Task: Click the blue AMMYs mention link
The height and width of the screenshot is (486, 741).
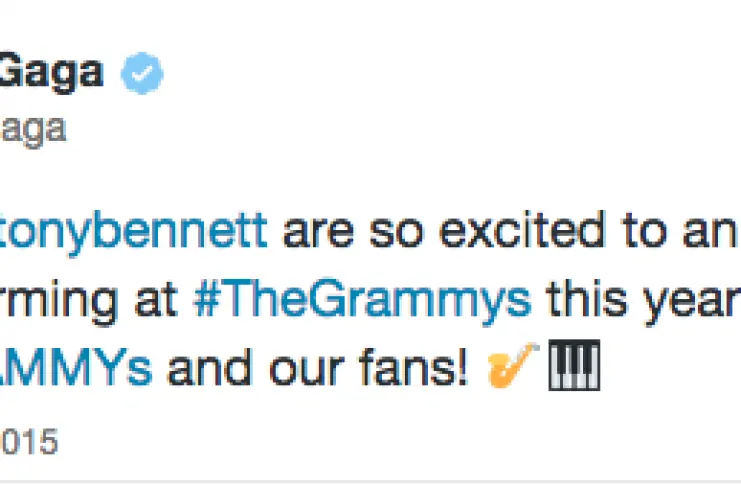Action: click(x=76, y=367)
